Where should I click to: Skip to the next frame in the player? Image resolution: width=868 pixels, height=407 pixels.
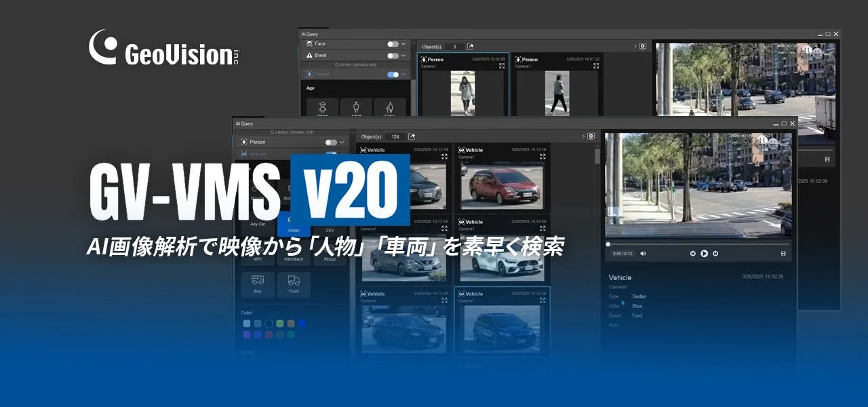(x=715, y=254)
